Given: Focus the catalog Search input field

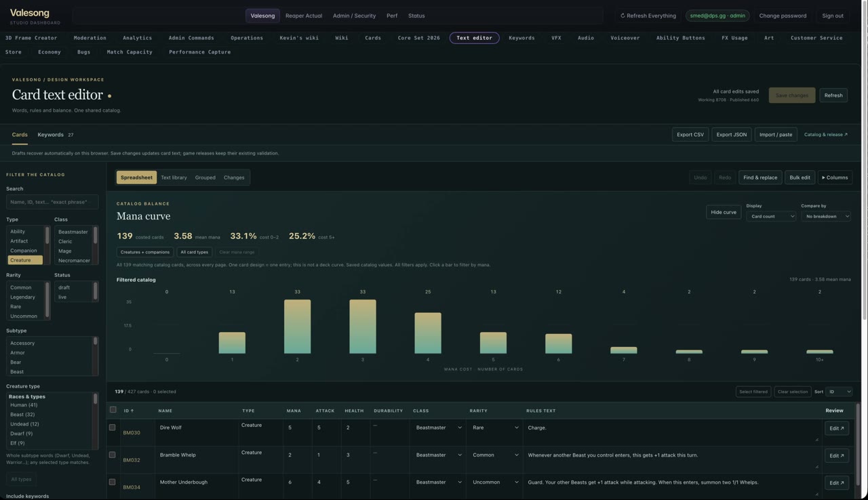Looking at the screenshot, I should click(x=52, y=202).
